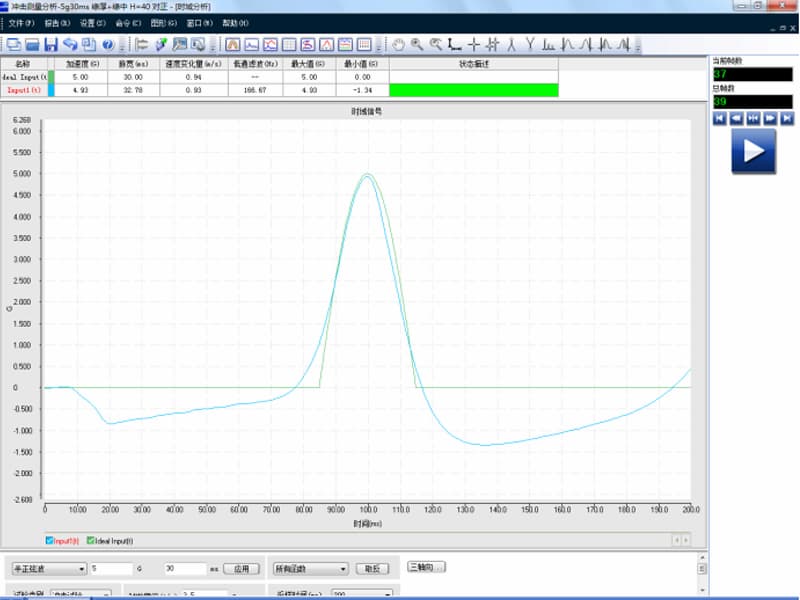Click the Print icon in the toolbar
This screenshot has height=600, width=800.
(14, 44)
